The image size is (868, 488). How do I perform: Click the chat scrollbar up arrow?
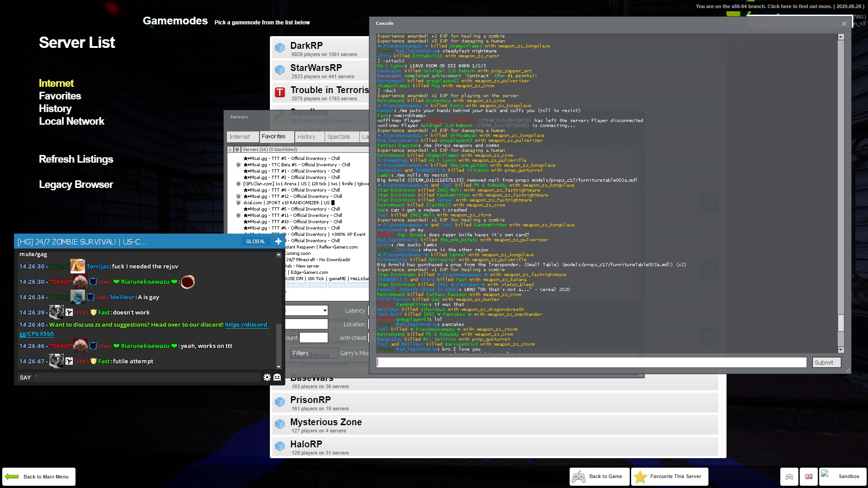pyautogui.click(x=278, y=255)
